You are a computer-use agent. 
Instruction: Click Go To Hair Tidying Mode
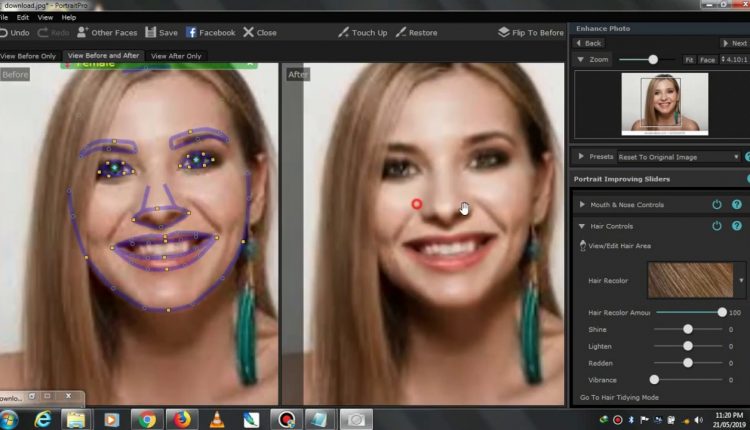(x=619, y=397)
